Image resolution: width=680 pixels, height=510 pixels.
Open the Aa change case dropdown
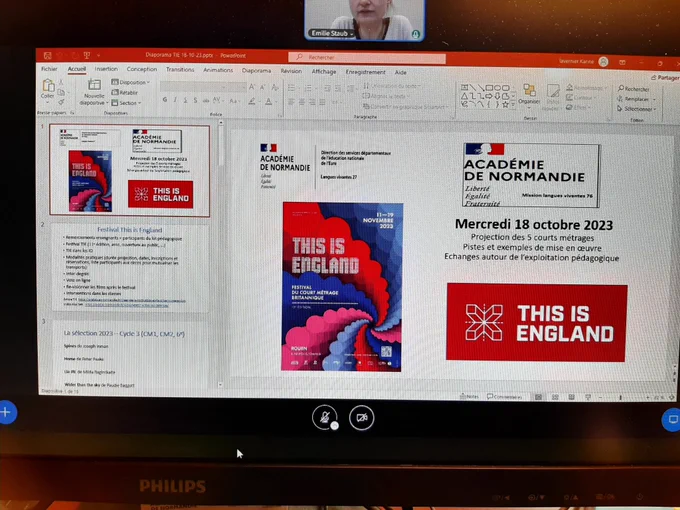coord(234,101)
